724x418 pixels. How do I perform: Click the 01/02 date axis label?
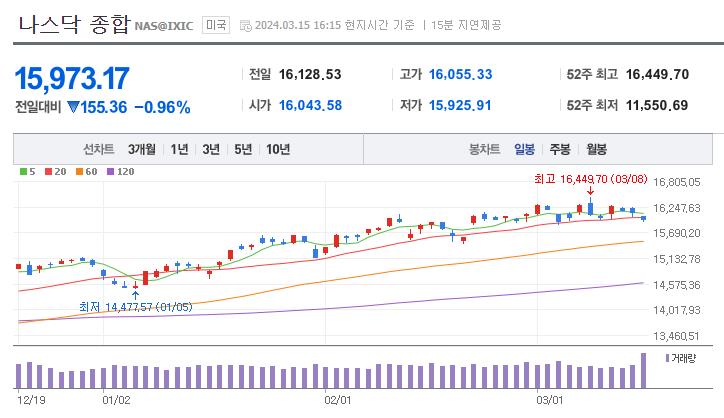(116, 400)
